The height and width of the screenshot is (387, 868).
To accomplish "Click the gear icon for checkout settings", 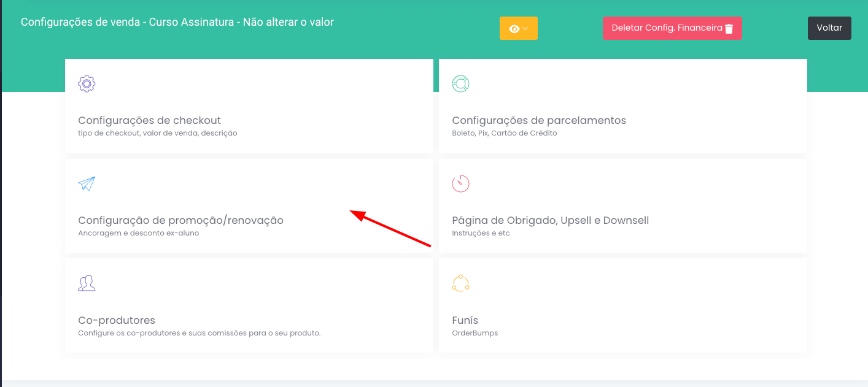I will (87, 83).
